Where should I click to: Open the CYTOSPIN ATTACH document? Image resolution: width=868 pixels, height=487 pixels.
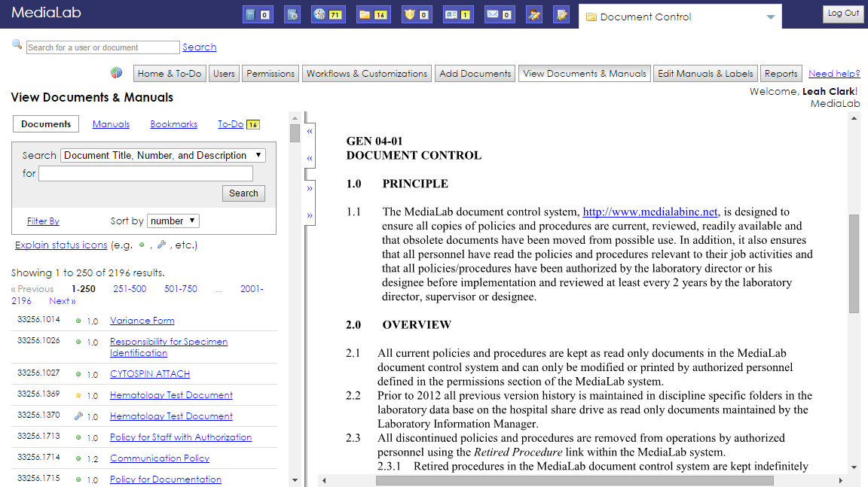click(x=150, y=374)
